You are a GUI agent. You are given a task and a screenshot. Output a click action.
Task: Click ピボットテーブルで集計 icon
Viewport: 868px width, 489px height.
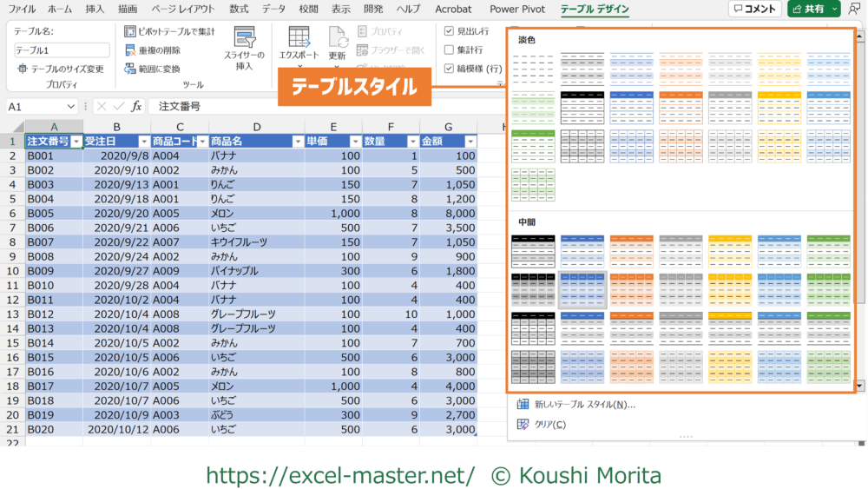[x=130, y=31]
